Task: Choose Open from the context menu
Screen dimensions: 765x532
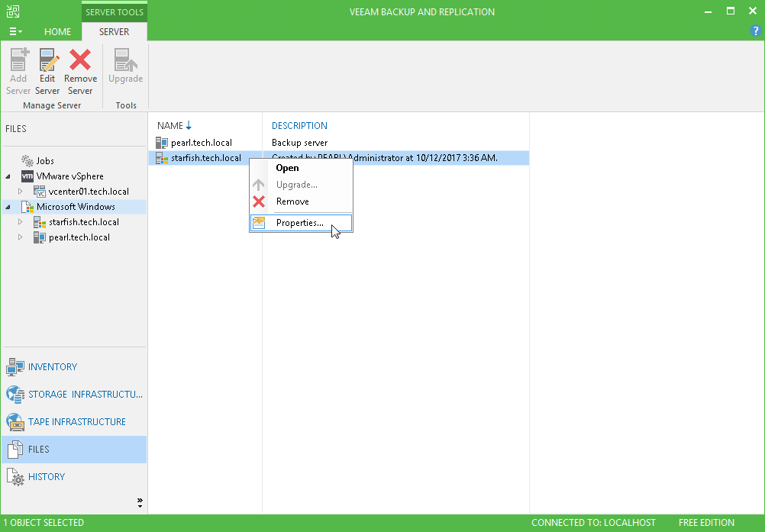Action: [301, 168]
